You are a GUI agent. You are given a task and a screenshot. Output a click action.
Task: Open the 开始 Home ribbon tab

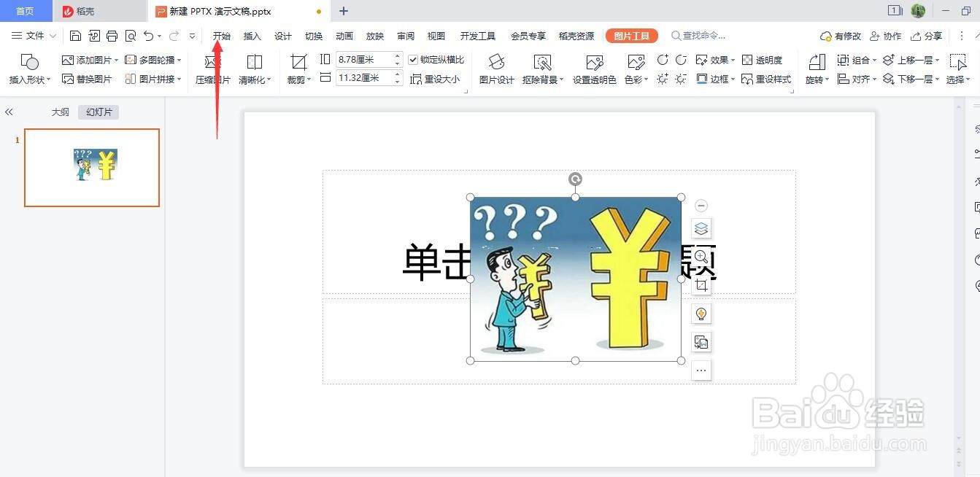[222, 36]
